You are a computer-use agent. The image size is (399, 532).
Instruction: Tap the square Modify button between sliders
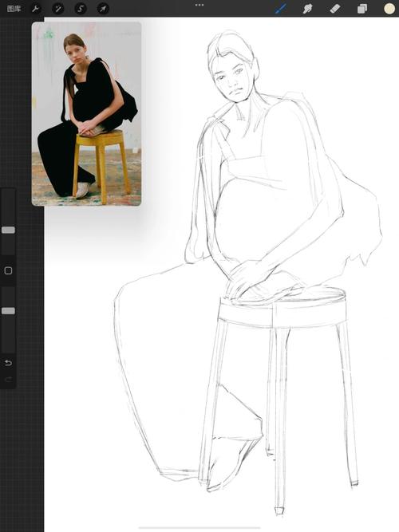tap(8, 270)
